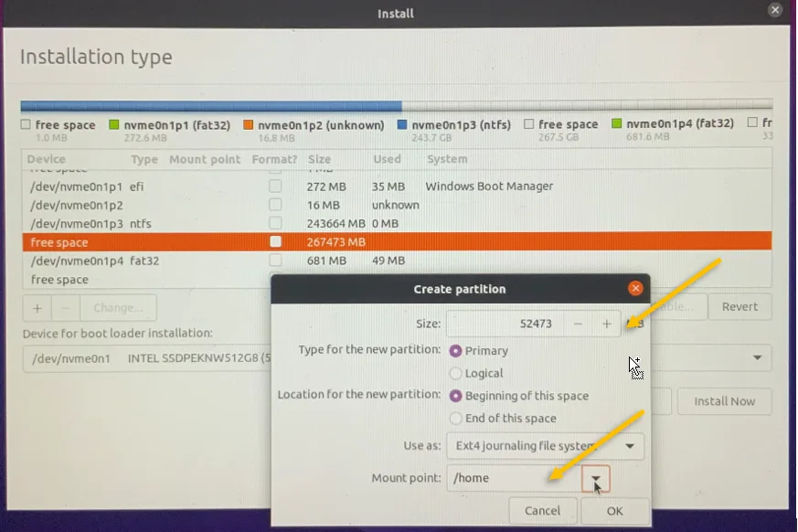
Task: Select the highlighted free space row
Action: coord(397,242)
